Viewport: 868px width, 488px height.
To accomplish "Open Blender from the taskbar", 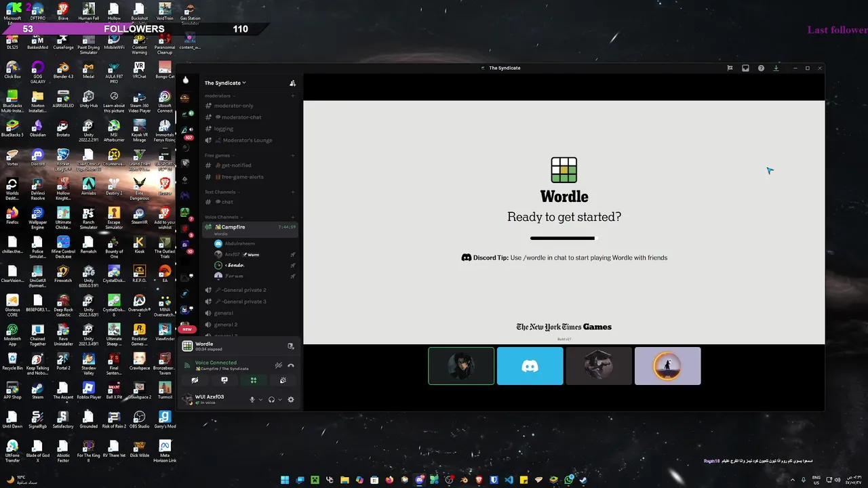I will 464,480.
